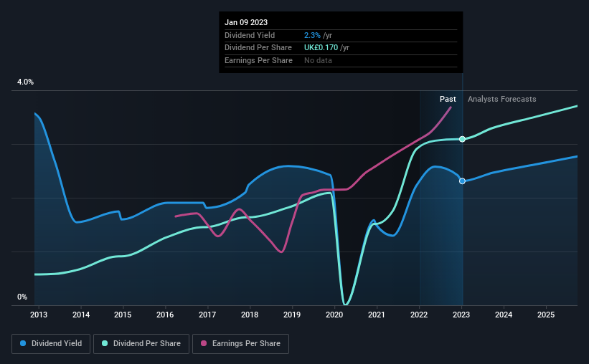Click the 2024 x-axis year label
The height and width of the screenshot is (364, 589).
tap(504, 315)
